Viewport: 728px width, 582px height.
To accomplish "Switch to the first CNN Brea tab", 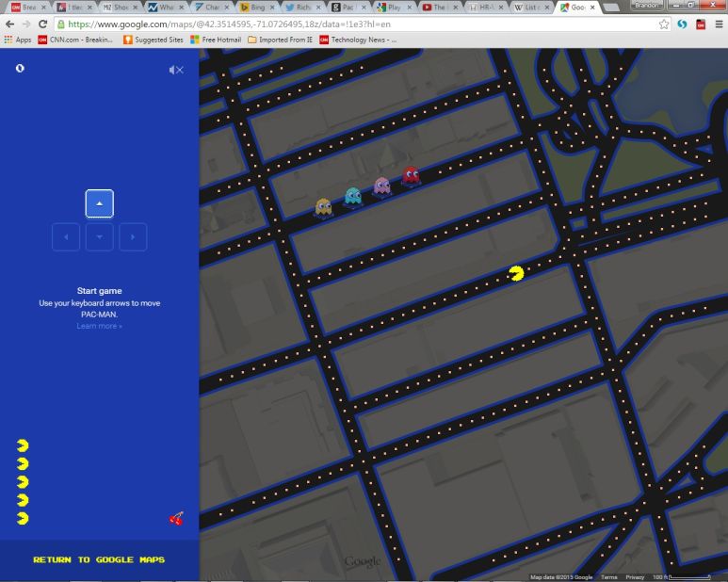I will [28, 7].
